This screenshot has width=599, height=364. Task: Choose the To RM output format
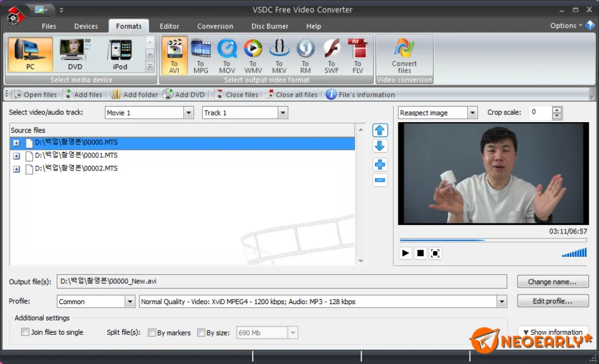tap(305, 56)
